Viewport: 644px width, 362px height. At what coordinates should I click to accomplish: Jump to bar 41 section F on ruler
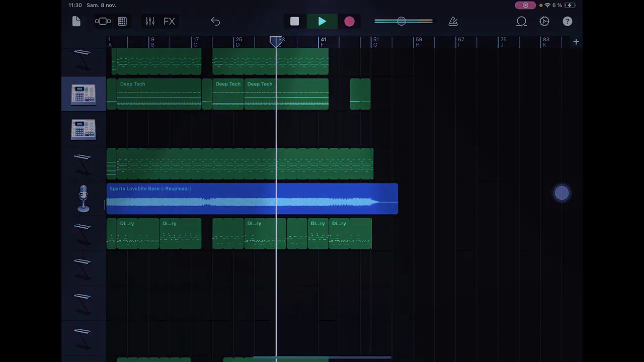[x=323, y=42]
